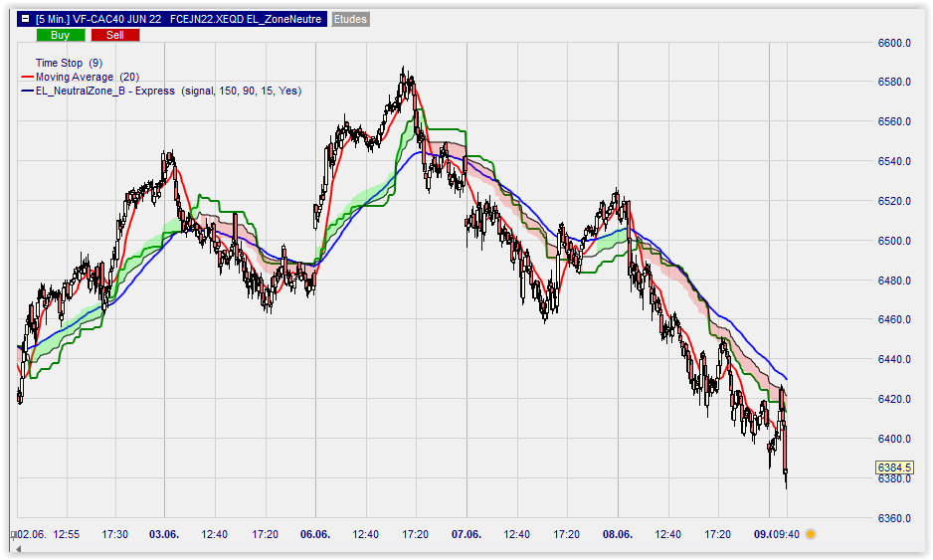Click the 6580.0 price axis label
The width and height of the screenshot is (933, 560).
[894, 83]
